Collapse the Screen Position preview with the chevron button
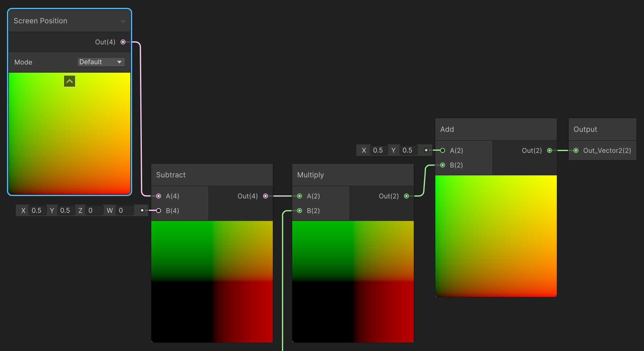644x351 pixels. pyautogui.click(x=70, y=81)
